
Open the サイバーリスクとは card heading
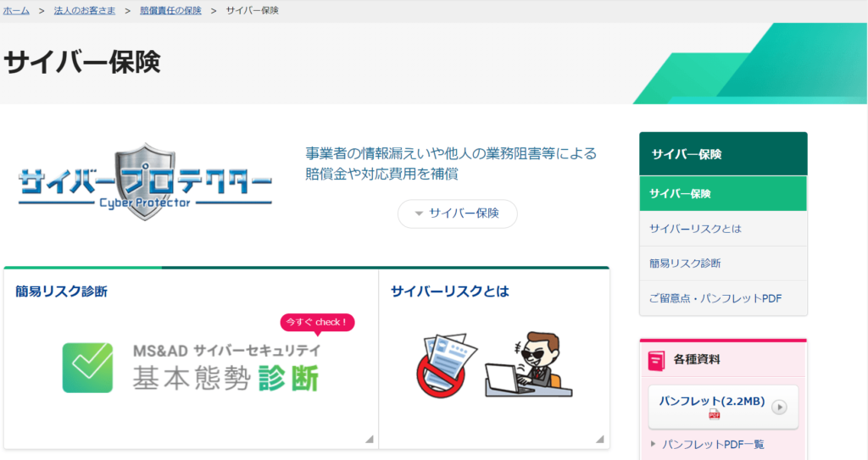pyautogui.click(x=449, y=291)
